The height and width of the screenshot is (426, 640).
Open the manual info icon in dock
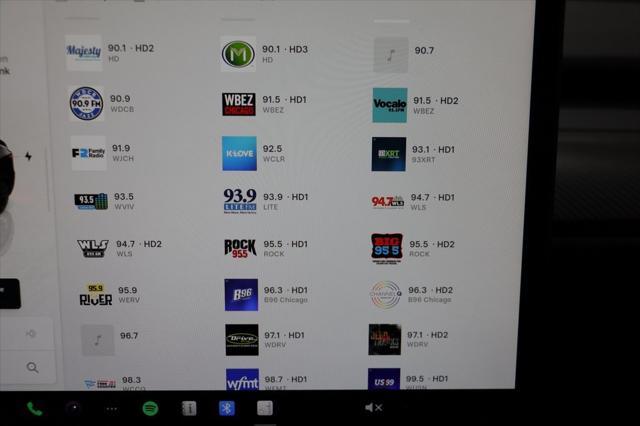[189, 408]
